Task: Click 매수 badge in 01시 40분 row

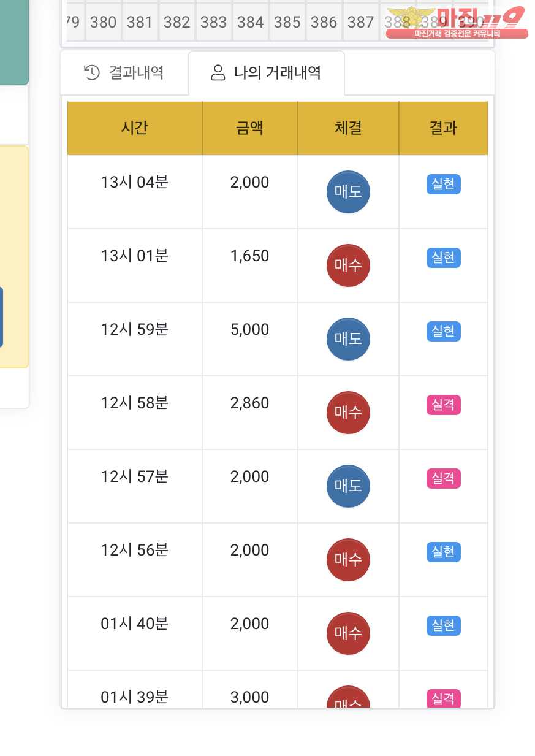Action: (348, 633)
